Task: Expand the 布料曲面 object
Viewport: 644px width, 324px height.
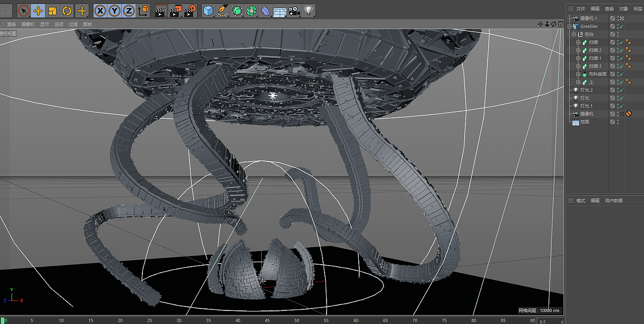Action: (x=579, y=74)
